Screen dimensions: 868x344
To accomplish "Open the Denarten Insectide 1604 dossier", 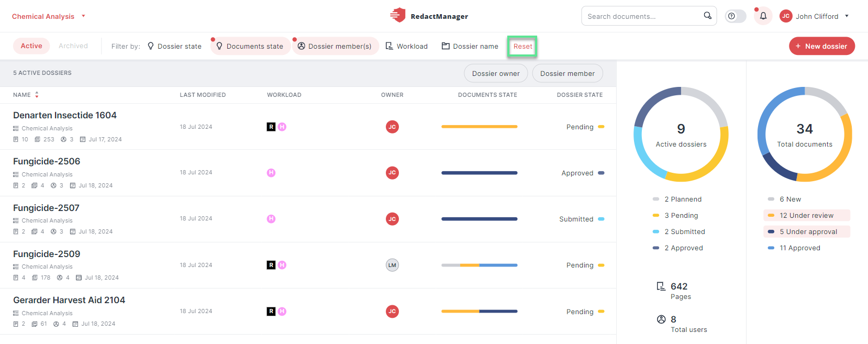I will 65,115.
